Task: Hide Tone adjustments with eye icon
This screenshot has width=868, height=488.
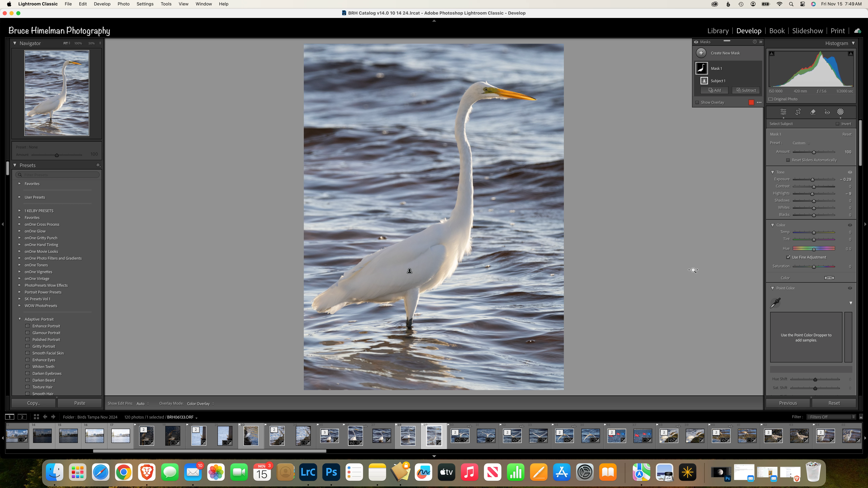Action: 850,172
